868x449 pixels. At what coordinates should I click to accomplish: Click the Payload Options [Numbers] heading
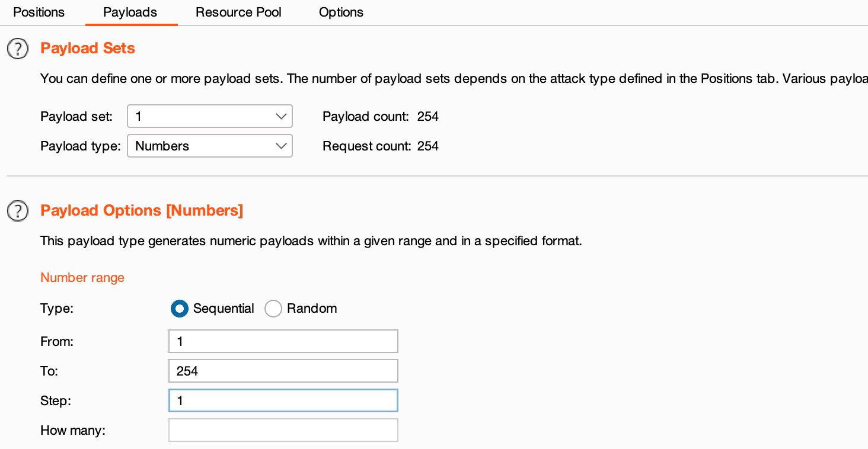[x=142, y=211]
